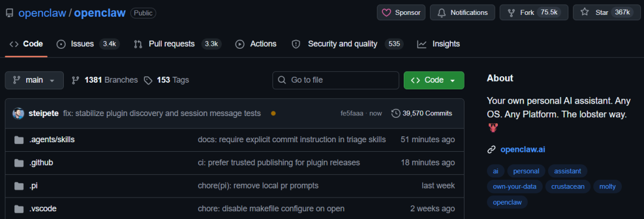Open commit 'chore(pi): remove local pr prompts'
Viewport: 644px width, 219px height.
[258, 186]
